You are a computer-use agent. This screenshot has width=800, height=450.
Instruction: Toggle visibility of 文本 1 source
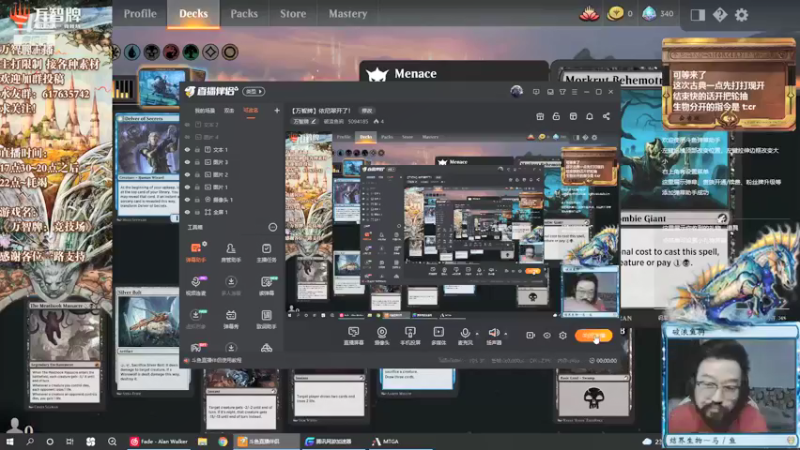click(187, 149)
